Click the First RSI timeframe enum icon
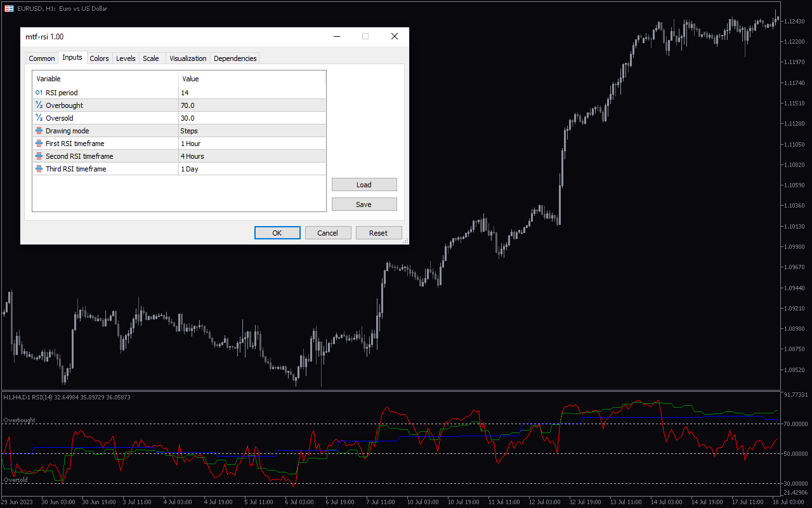The height and width of the screenshot is (508, 812). [39, 144]
